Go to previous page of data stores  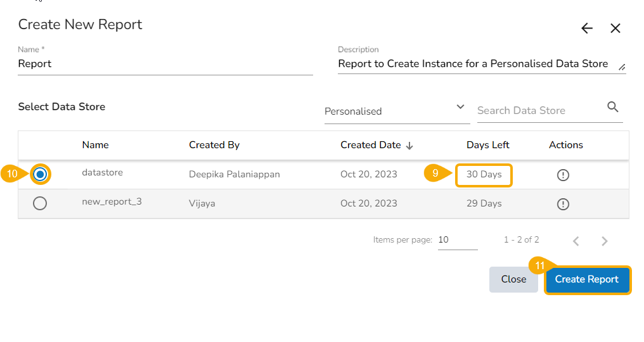click(x=576, y=241)
